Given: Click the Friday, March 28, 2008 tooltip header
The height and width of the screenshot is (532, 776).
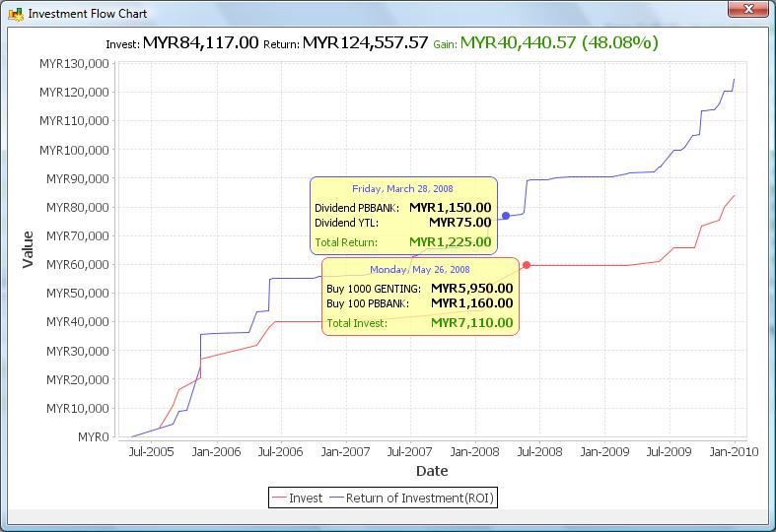Looking at the screenshot, I should click(404, 188).
